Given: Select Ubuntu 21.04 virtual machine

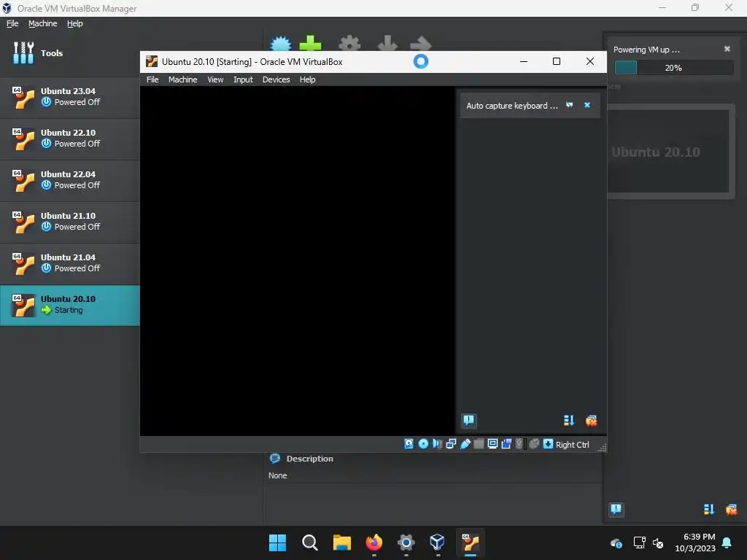Looking at the screenshot, I should pos(69,262).
